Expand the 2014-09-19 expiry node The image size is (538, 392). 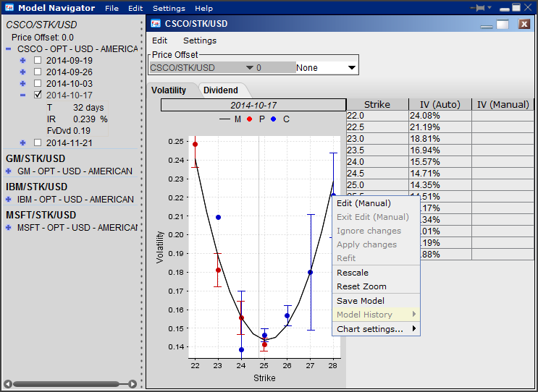[x=23, y=60]
